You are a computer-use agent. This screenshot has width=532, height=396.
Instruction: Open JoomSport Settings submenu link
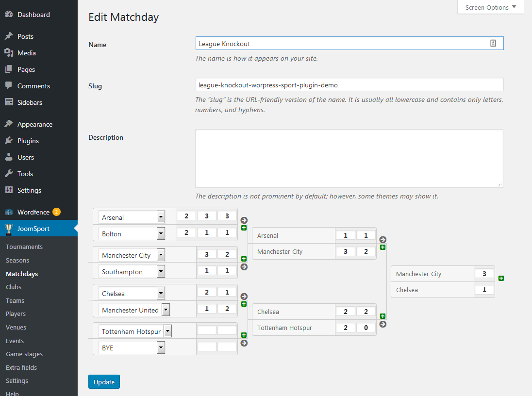coord(17,381)
